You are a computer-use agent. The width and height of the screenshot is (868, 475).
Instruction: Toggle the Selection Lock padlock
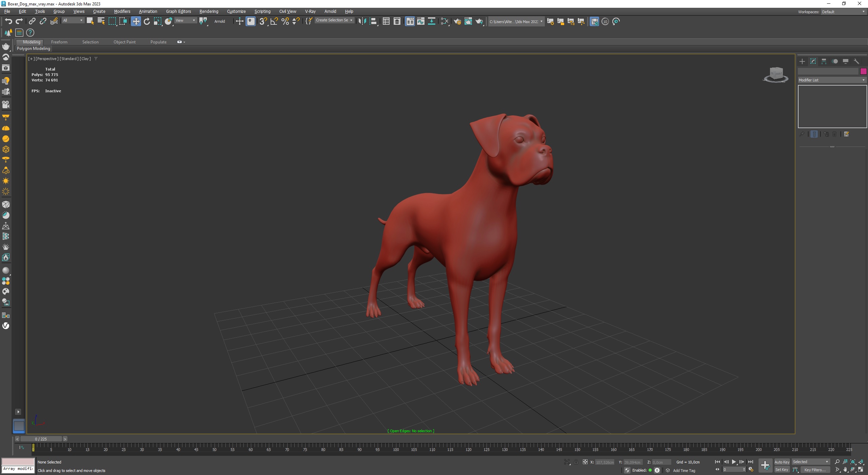pos(576,462)
